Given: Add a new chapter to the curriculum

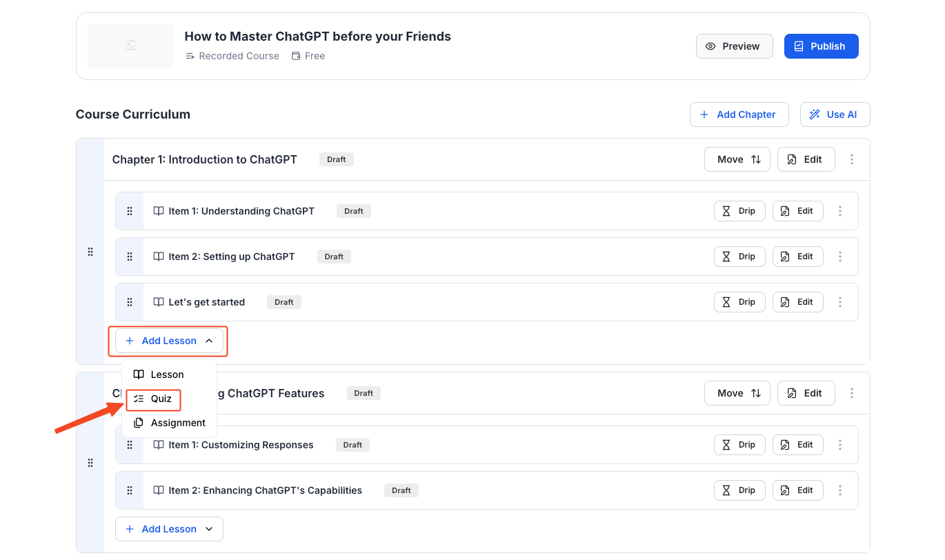Looking at the screenshot, I should point(739,114).
